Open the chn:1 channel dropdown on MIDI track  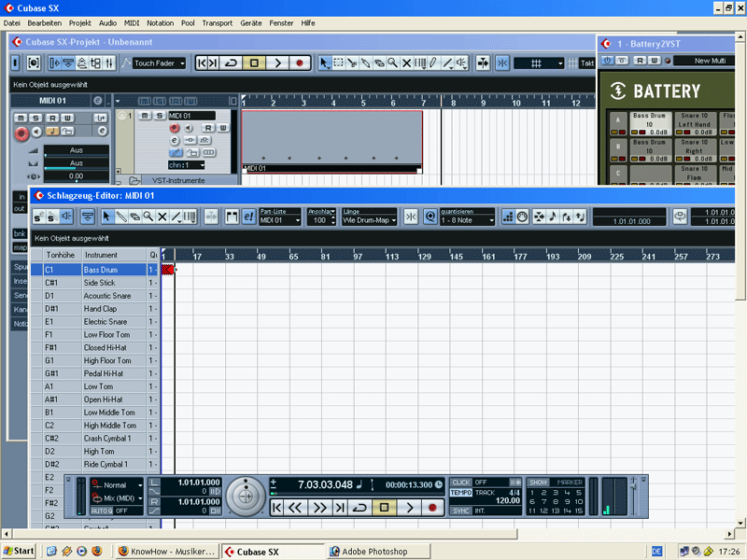(x=186, y=165)
